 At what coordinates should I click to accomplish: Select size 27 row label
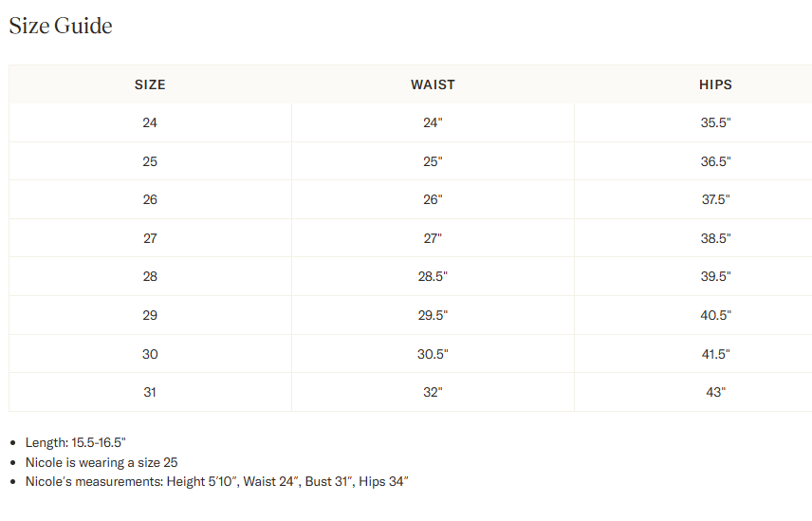150,238
